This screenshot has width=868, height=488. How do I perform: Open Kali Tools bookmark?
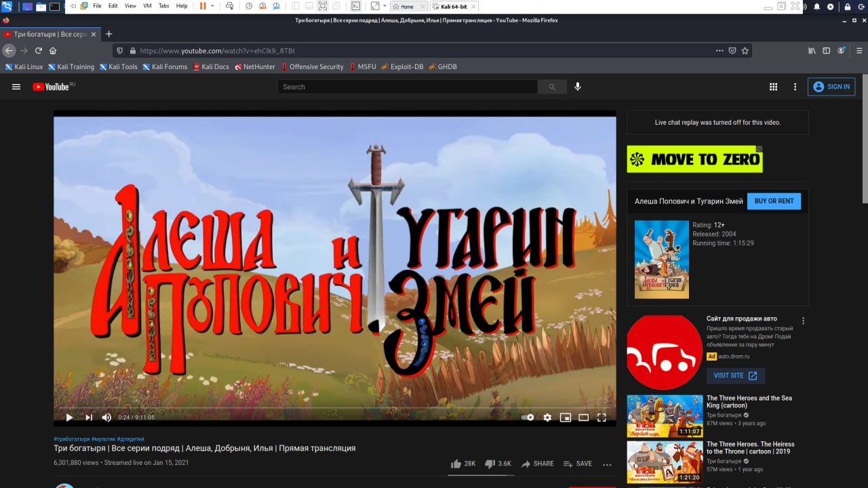[x=118, y=67]
